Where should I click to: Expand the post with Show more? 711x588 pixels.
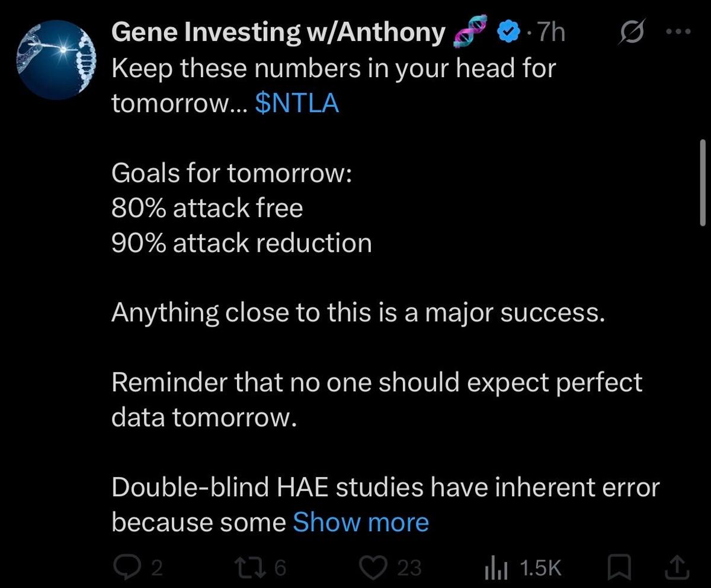click(x=361, y=522)
